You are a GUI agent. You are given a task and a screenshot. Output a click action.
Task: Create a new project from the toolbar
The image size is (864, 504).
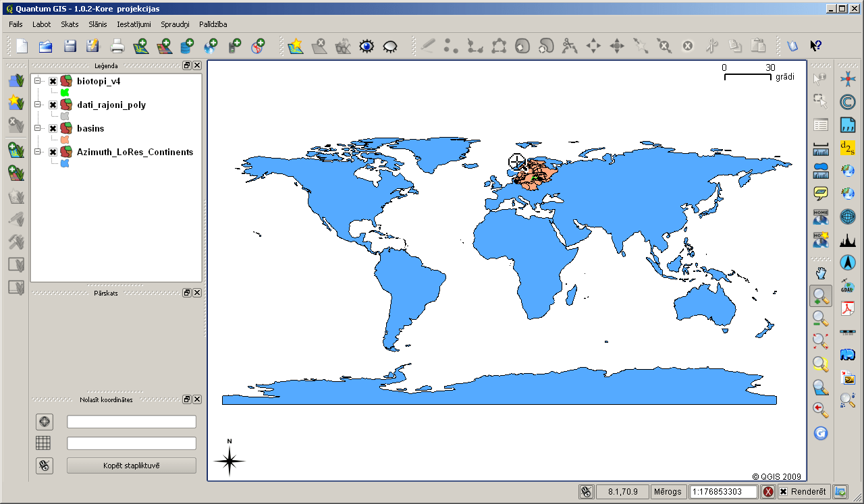click(22, 46)
